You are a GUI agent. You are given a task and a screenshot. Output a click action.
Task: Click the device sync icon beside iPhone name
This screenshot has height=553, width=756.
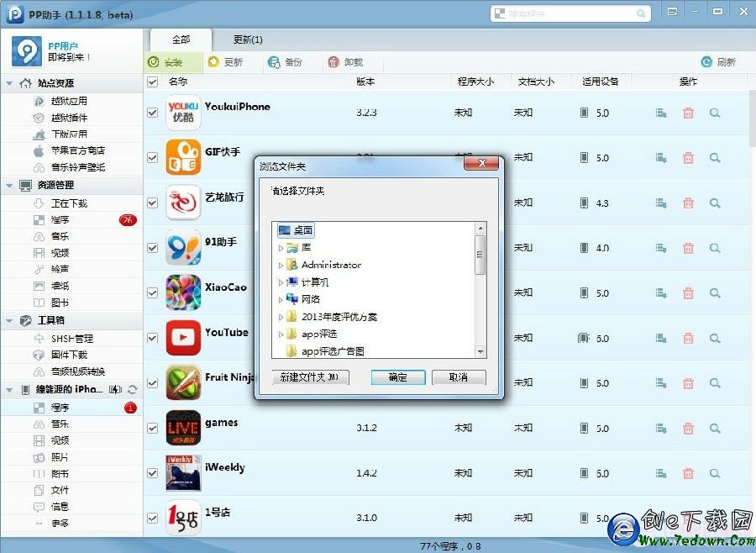tap(133, 389)
